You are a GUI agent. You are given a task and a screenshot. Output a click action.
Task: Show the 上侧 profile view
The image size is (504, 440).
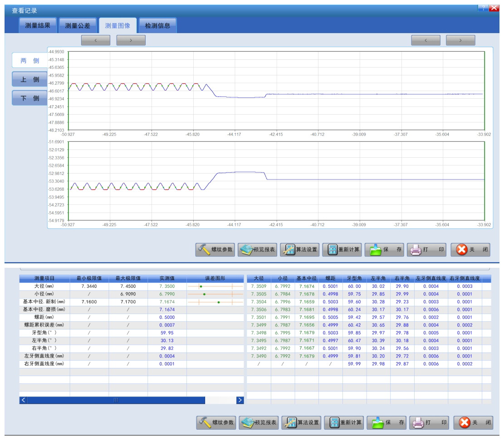(29, 79)
